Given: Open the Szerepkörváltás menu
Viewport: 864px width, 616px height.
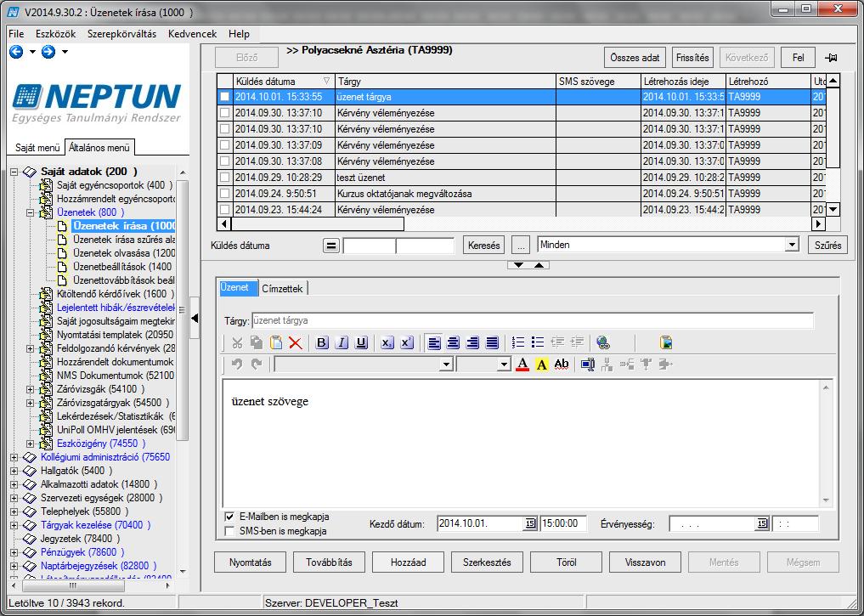Looking at the screenshot, I should [121, 34].
